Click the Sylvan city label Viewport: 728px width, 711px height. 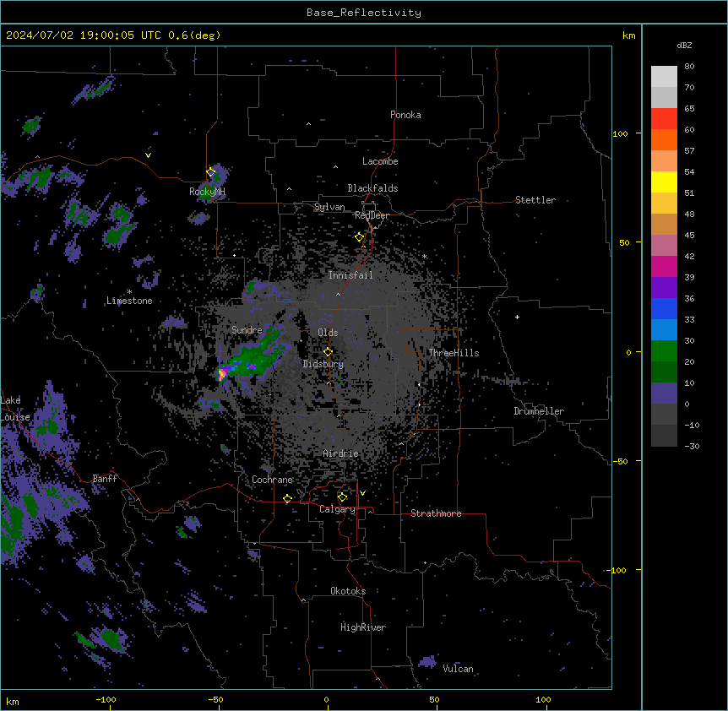[x=329, y=207]
